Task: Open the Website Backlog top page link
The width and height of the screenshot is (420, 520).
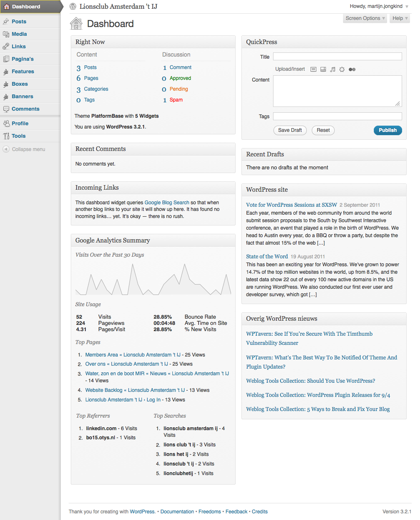Action: [135, 390]
